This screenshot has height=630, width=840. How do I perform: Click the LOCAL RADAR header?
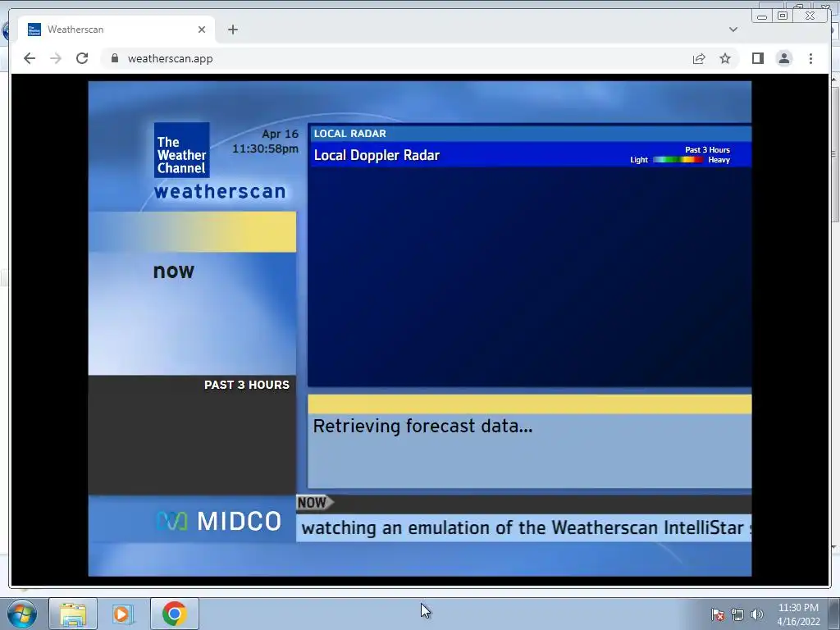tap(349, 134)
